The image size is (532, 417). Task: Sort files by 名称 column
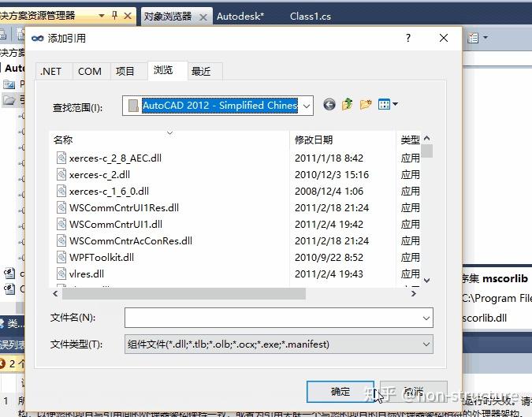169,140
